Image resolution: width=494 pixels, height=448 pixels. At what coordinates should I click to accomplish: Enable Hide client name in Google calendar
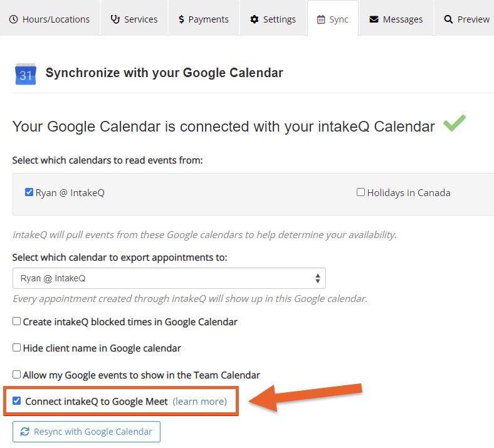16,348
